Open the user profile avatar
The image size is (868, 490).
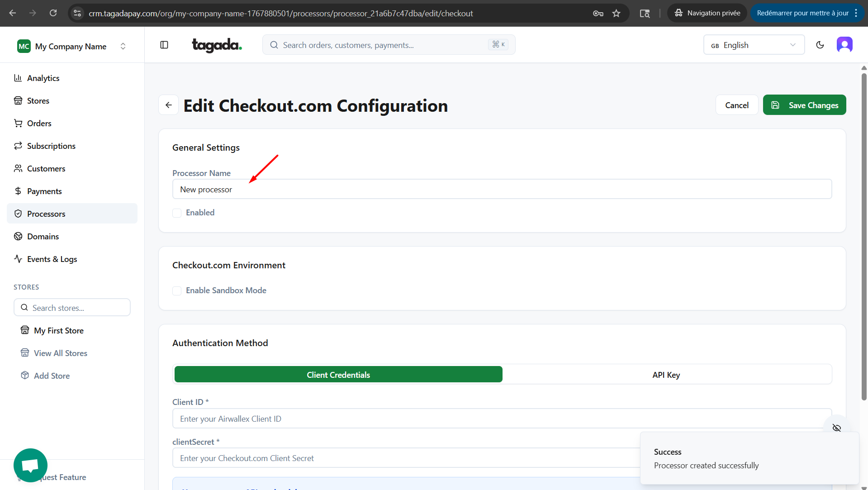pos(844,45)
